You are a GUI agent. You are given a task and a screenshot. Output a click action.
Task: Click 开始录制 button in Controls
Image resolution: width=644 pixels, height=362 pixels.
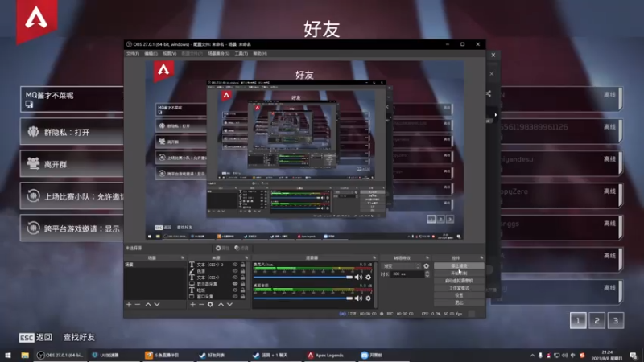[x=459, y=274]
